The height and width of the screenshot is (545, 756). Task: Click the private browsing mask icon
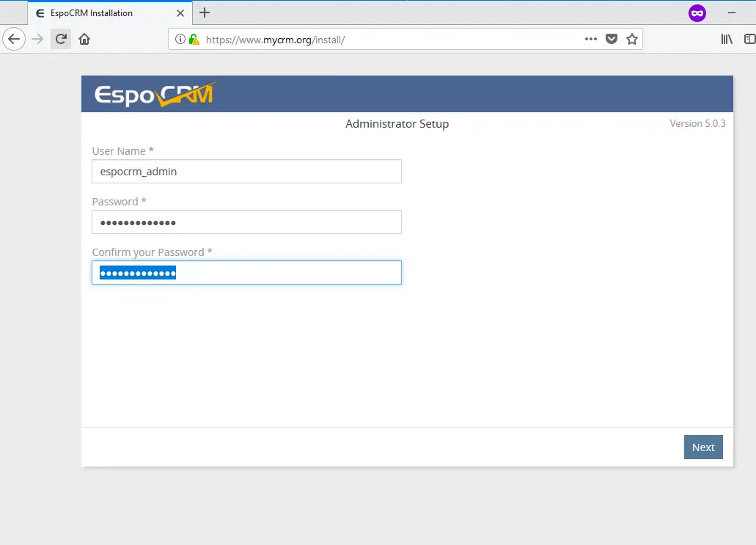(x=697, y=13)
